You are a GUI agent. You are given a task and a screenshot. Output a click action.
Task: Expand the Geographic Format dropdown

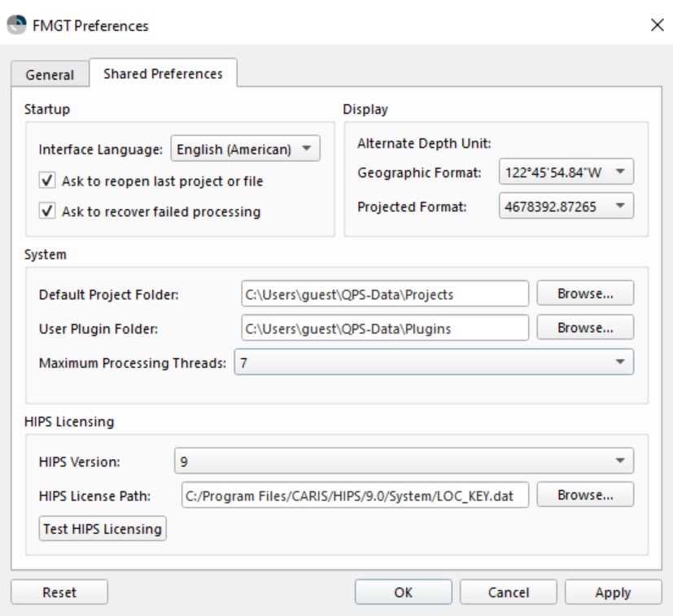click(566, 172)
